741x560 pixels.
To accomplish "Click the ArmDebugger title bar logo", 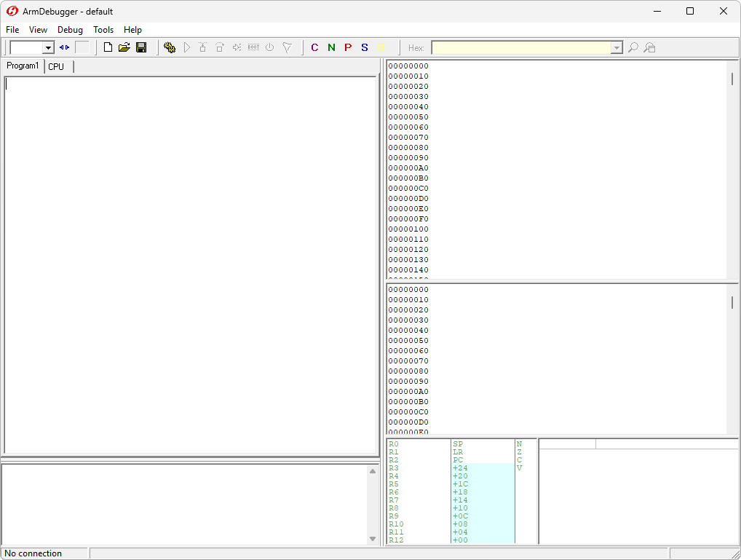I will 12,11.
